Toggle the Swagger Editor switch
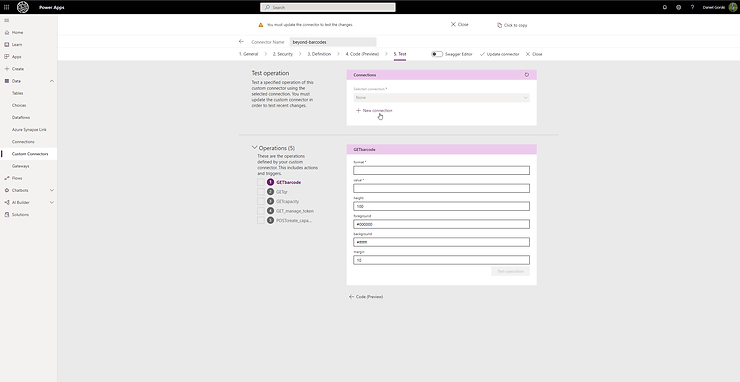The image size is (740, 382). coord(437,54)
